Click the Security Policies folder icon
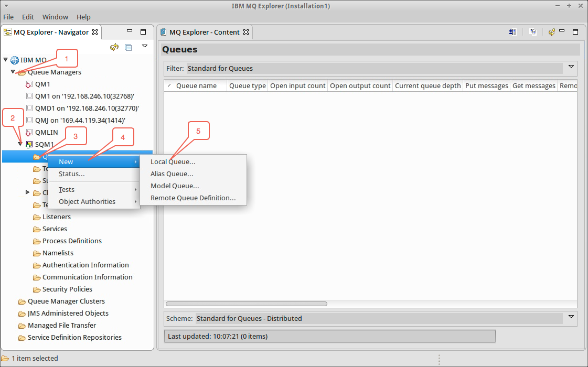 [x=37, y=289]
